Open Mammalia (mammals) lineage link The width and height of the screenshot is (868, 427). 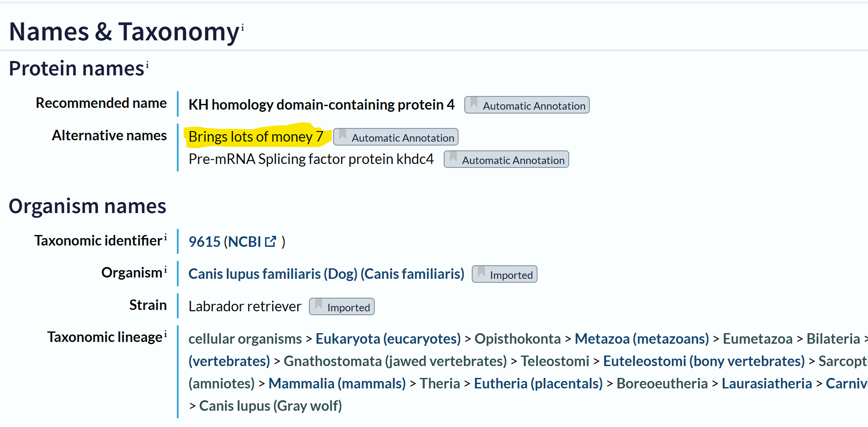337,384
